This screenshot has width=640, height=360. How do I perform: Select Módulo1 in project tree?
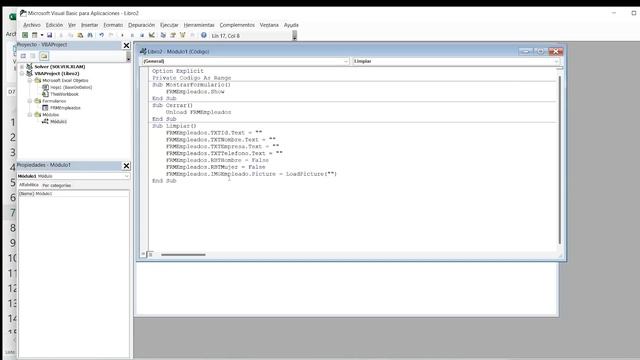[58, 122]
